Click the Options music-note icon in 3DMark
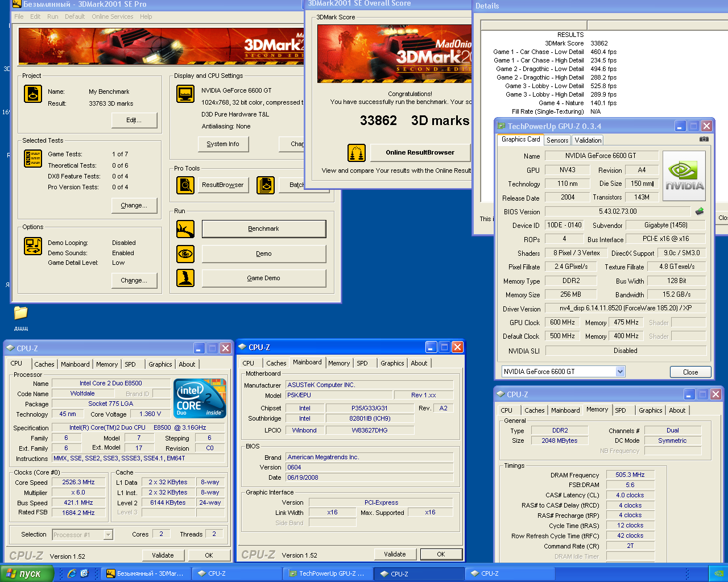 coord(33,246)
